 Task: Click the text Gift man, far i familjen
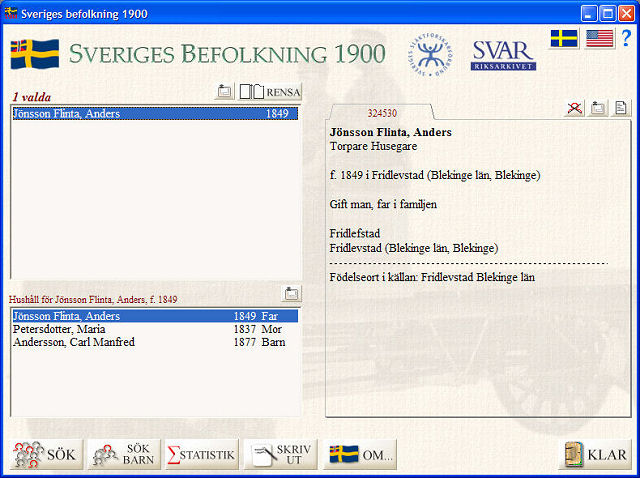383,204
